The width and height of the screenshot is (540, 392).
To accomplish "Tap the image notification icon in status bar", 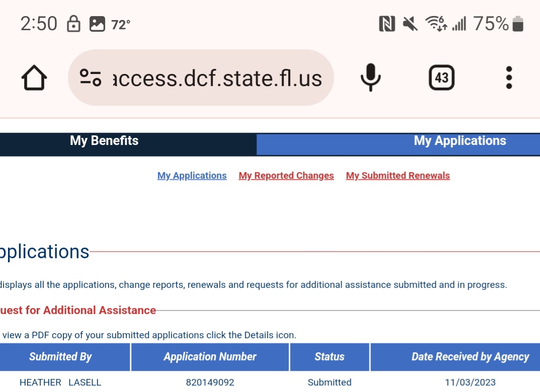I will [x=97, y=24].
